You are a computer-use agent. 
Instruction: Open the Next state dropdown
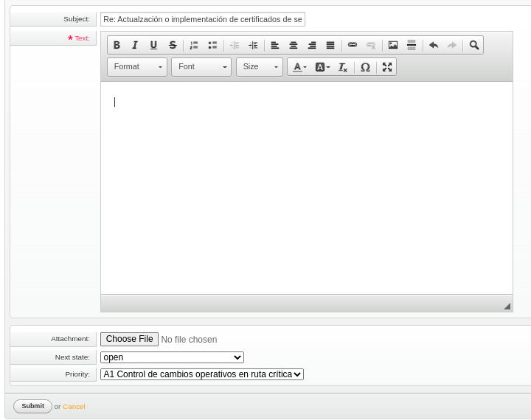coord(172,357)
